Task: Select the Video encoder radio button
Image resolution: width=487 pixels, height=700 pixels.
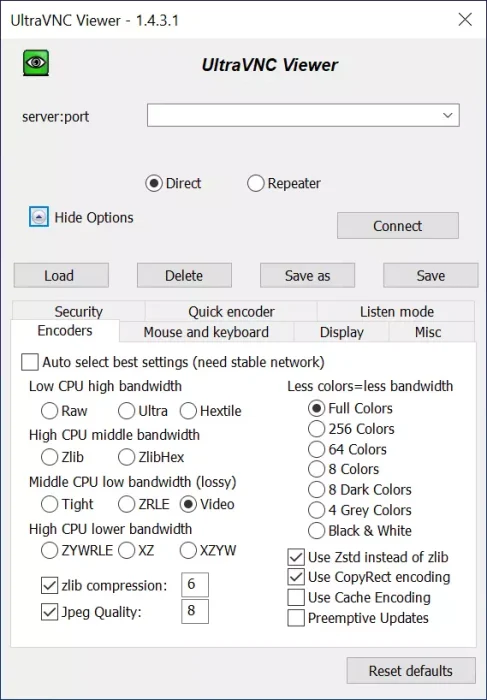Action: pyautogui.click(x=188, y=504)
